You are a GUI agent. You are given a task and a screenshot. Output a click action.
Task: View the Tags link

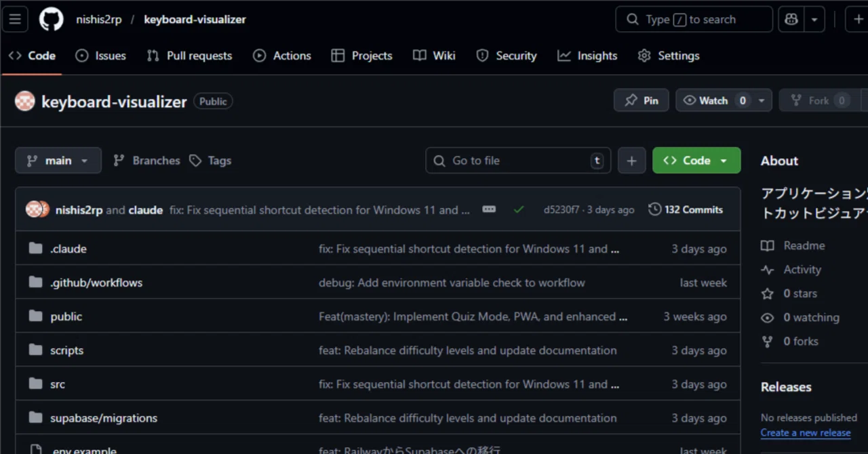(210, 161)
